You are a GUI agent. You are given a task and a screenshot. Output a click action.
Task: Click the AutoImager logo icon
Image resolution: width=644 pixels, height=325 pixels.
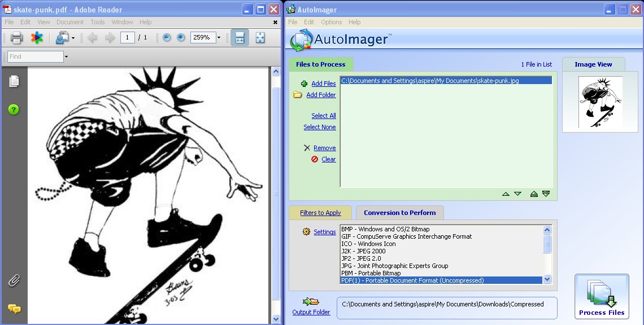(x=302, y=40)
